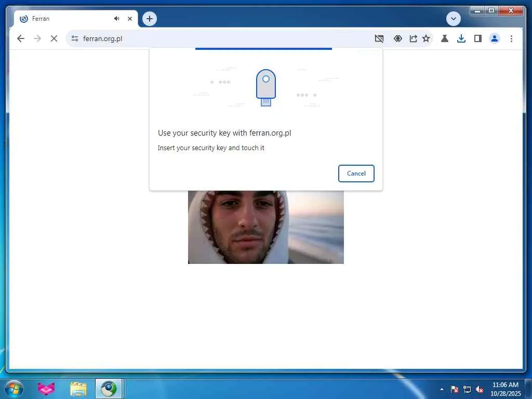The image size is (532, 399).
Task: Close the Ferran tab
Action: click(129, 19)
